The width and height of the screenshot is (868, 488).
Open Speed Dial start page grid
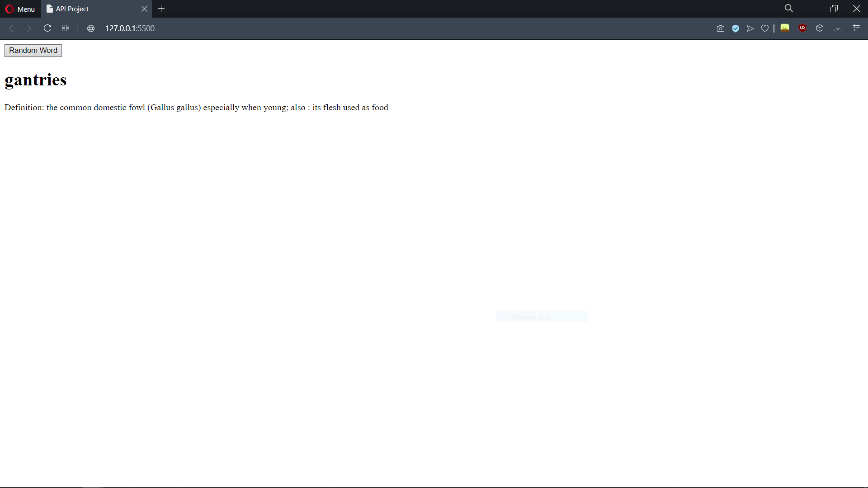[66, 28]
